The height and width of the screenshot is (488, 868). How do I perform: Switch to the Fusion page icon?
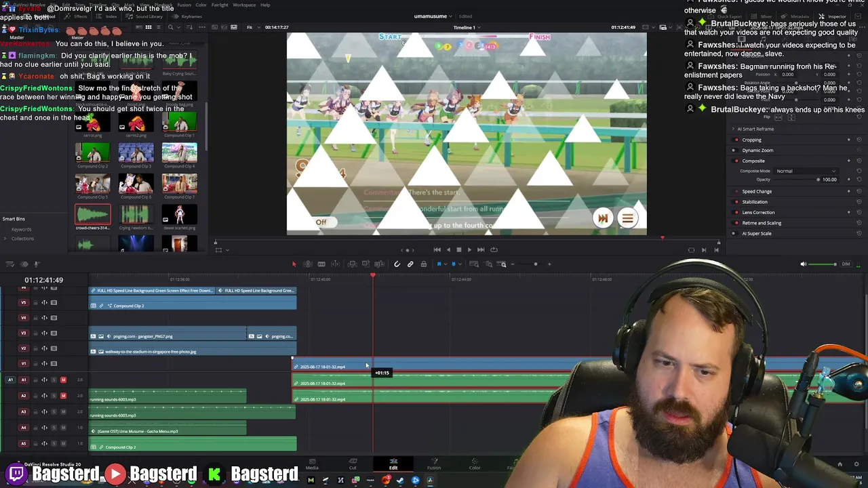(x=434, y=464)
